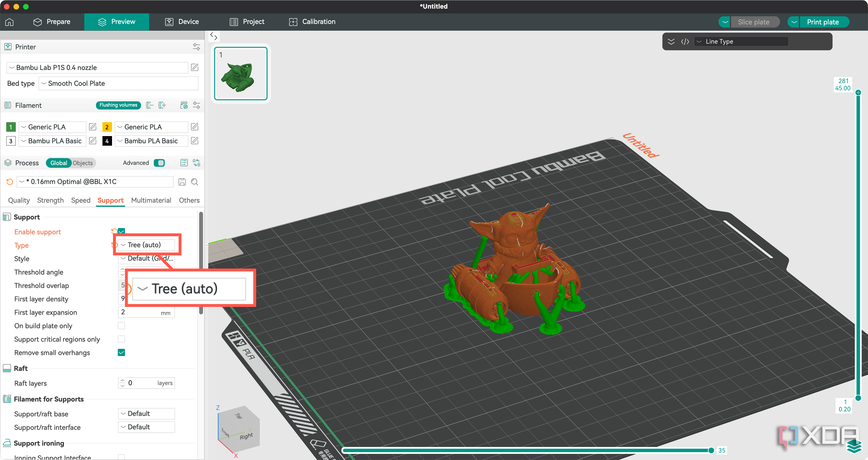Click filament 1 green color swatch
The height and width of the screenshot is (460, 868).
[x=11, y=127]
